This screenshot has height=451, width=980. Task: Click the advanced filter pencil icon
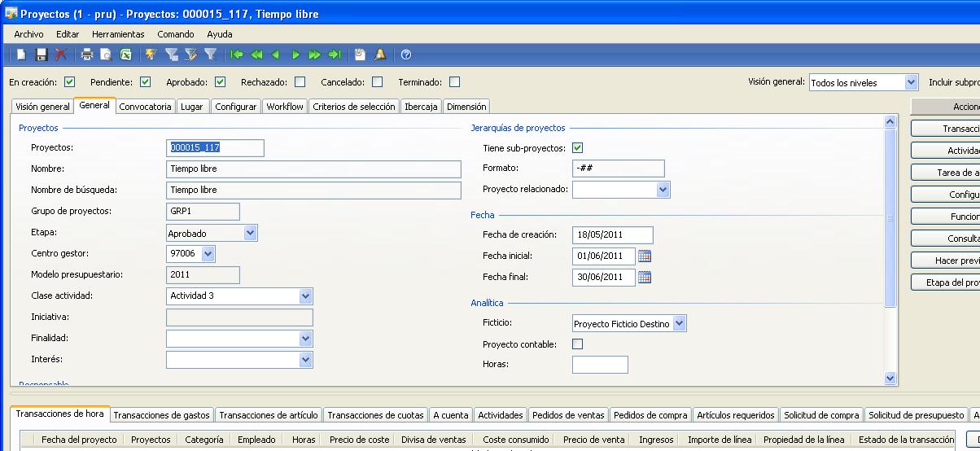point(190,55)
